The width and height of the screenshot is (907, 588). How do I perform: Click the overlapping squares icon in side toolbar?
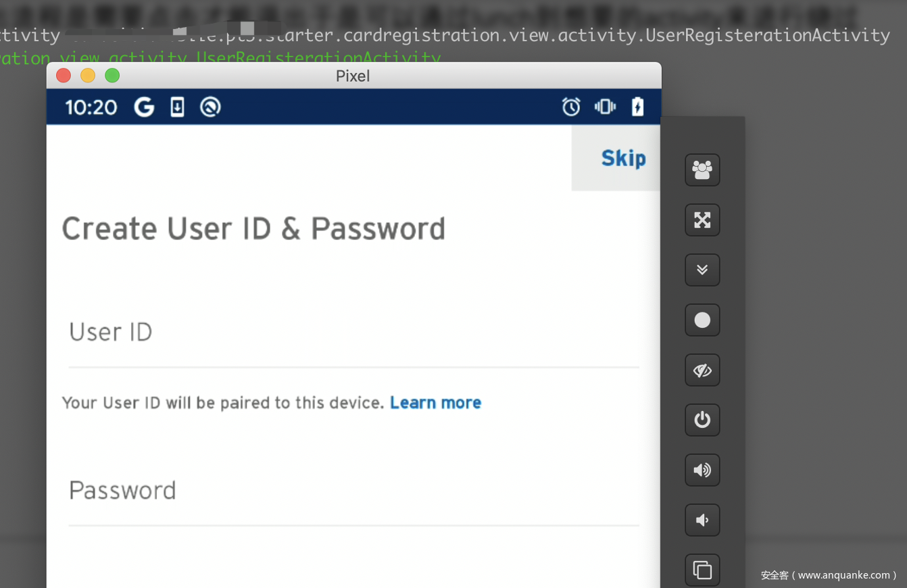point(702,570)
